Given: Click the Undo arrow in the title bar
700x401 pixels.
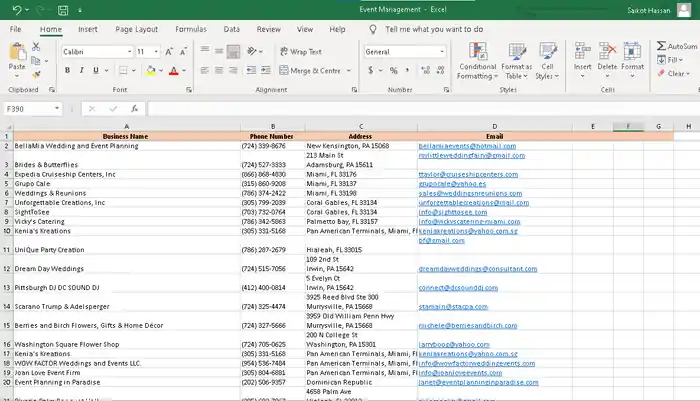Looking at the screenshot, I should pyautogui.click(x=17, y=9).
